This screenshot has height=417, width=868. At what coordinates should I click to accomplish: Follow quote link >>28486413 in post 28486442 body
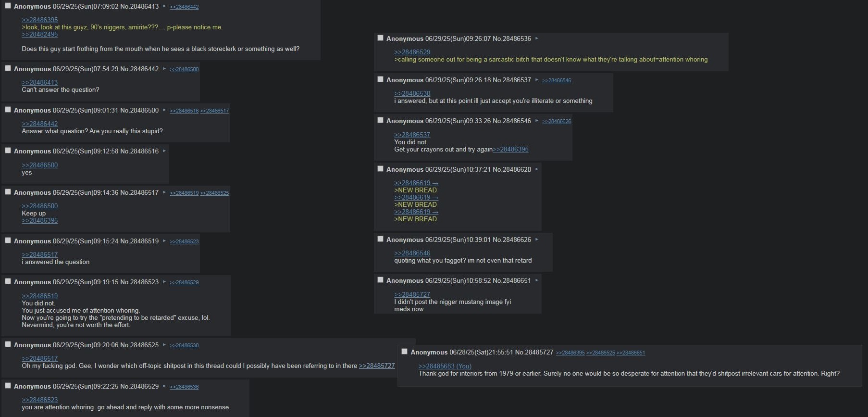tap(39, 82)
